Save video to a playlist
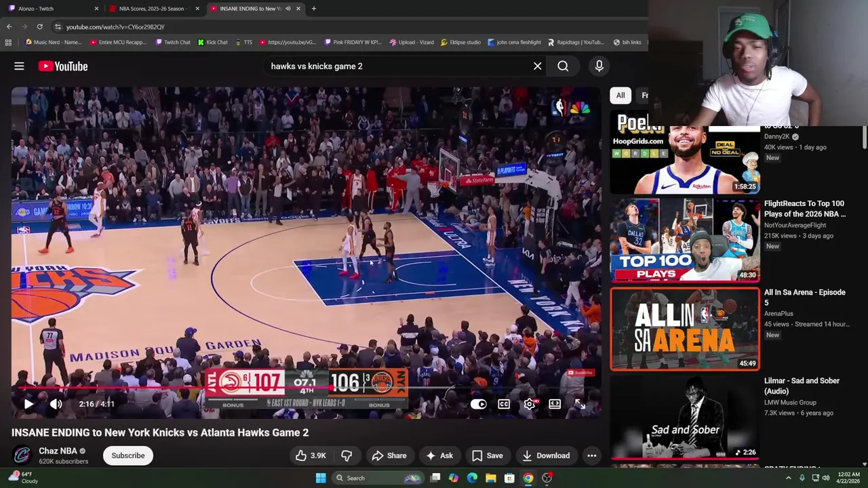868x488 pixels. click(x=487, y=455)
